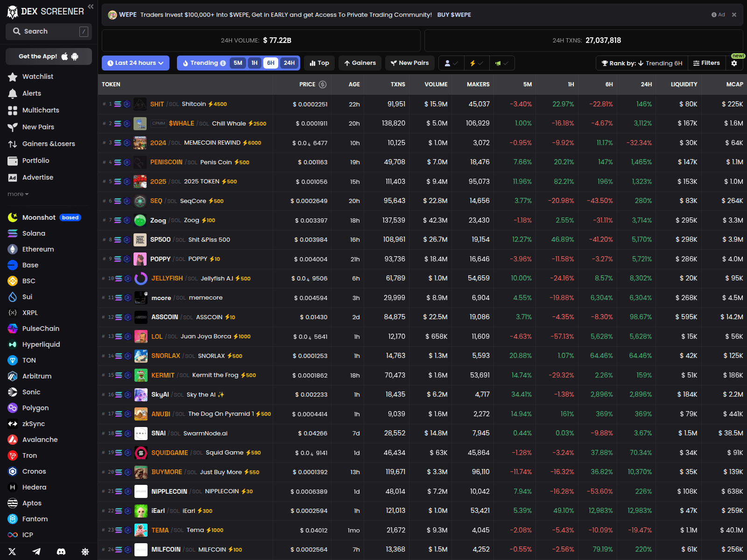Sort by the MCAP column header

pos(734,84)
